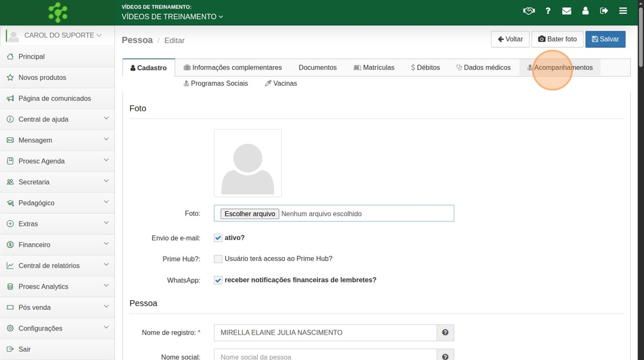Open the hamburger menu icon
Screen dimensions: 644x360
(623, 11)
